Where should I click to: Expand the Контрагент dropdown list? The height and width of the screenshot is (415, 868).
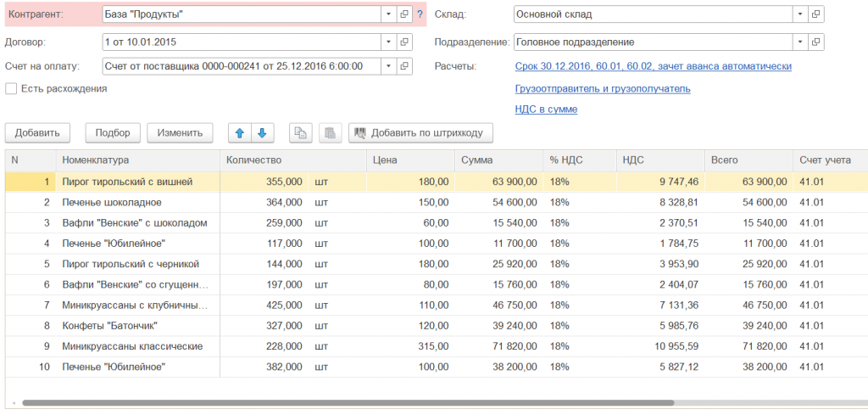click(x=388, y=14)
